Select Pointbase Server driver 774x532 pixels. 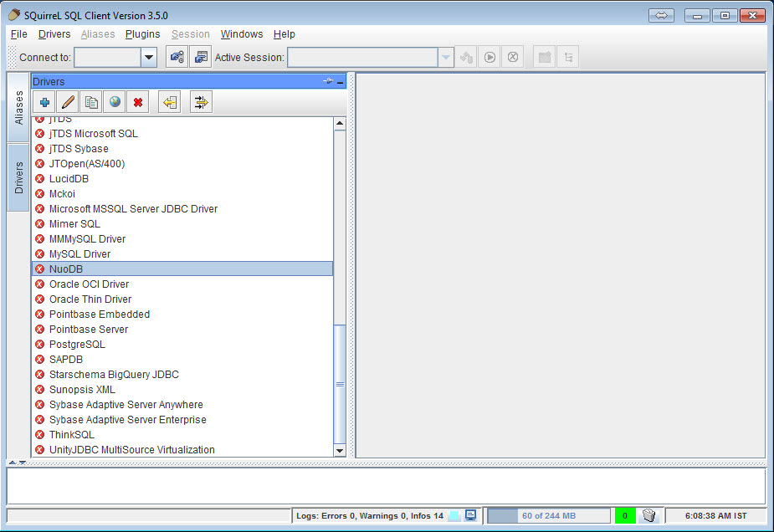(182, 330)
